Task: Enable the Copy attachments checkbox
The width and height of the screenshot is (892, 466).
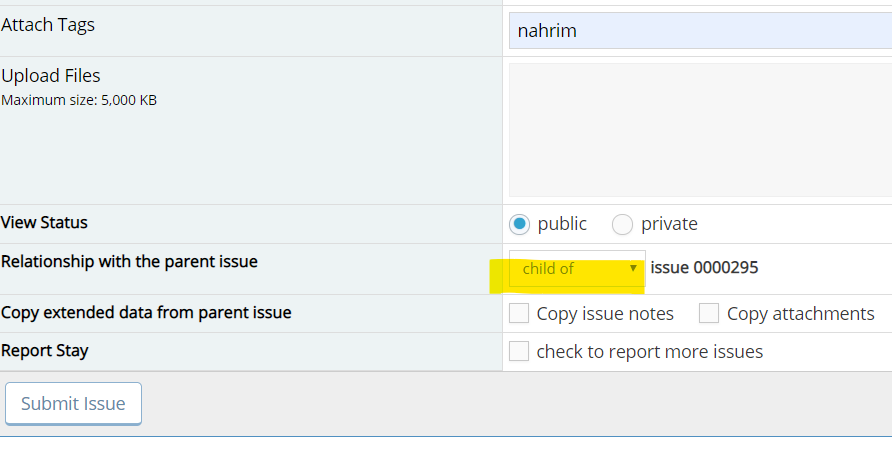Action: (x=709, y=314)
